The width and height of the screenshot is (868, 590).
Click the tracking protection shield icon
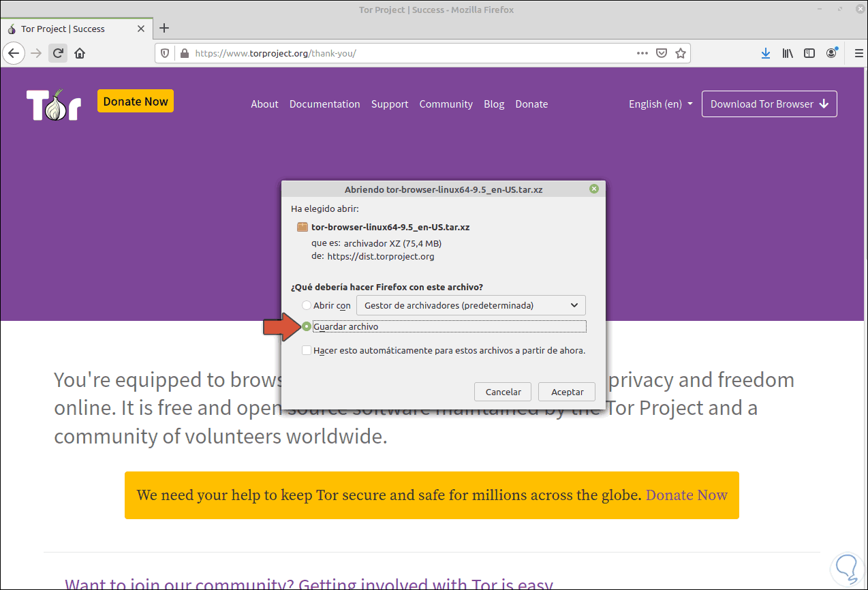164,53
